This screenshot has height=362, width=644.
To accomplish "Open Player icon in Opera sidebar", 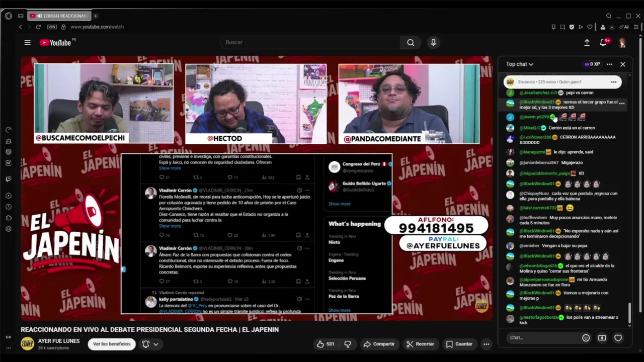I will point(9,196).
